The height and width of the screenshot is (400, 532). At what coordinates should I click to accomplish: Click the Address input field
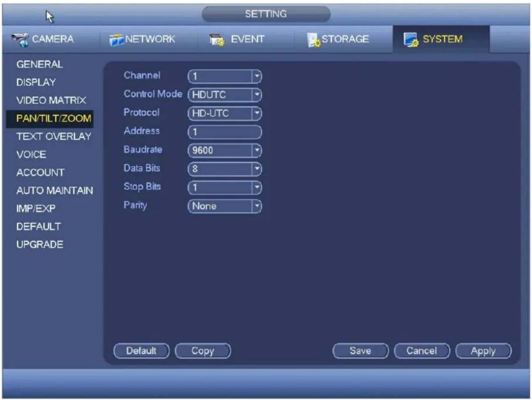[225, 131]
